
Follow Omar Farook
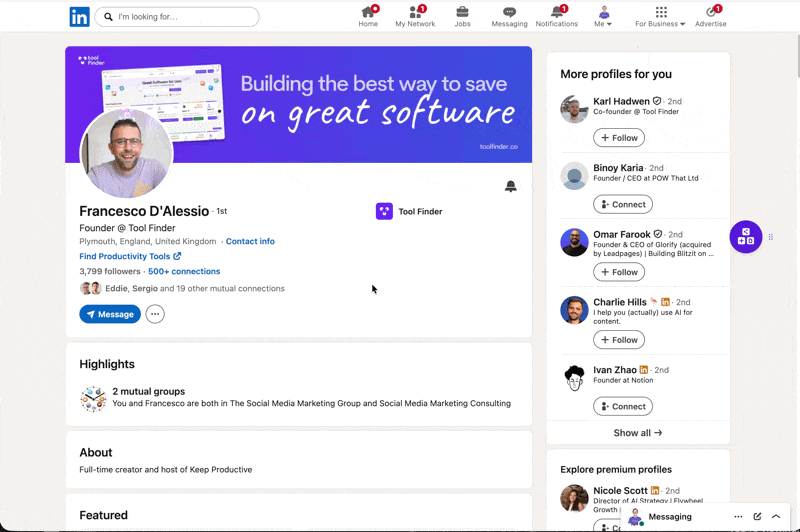[619, 272]
